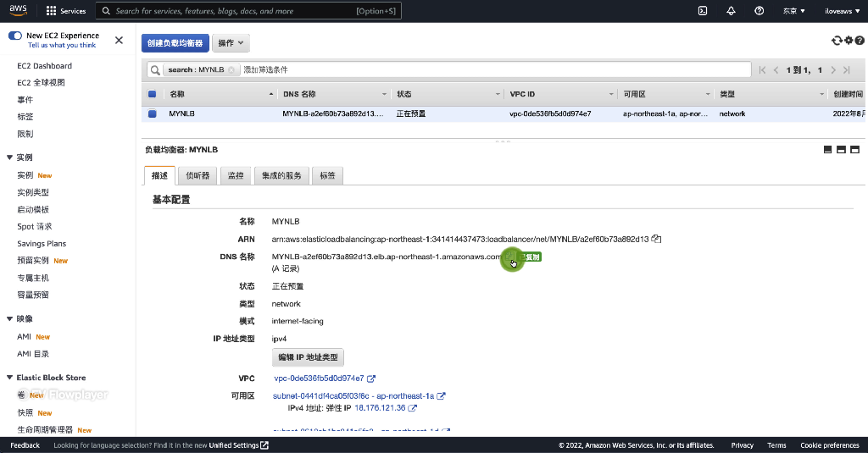The image size is (868, 453).
Task: Switch to the 监控 tab
Action: click(x=236, y=175)
